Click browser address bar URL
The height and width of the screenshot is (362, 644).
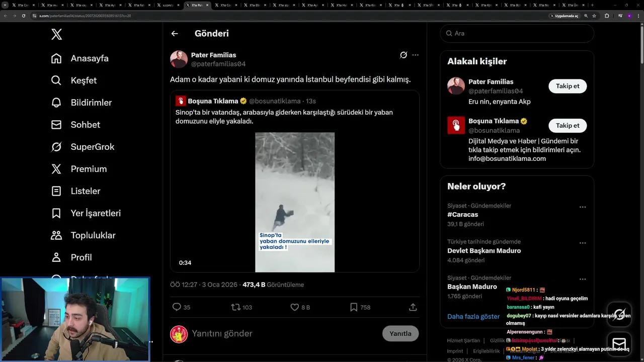[x=85, y=16]
